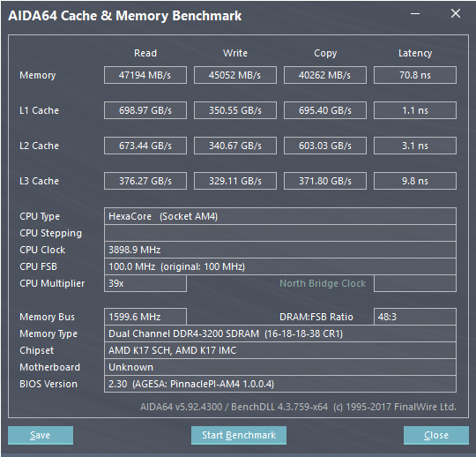This screenshot has width=476, height=457.
Task: Click the L1 Cache Read 698.97 GB/s field
Action: click(145, 110)
